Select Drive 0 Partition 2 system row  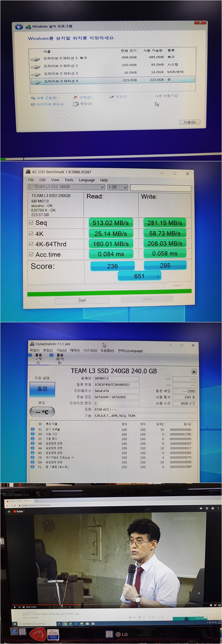point(112,66)
